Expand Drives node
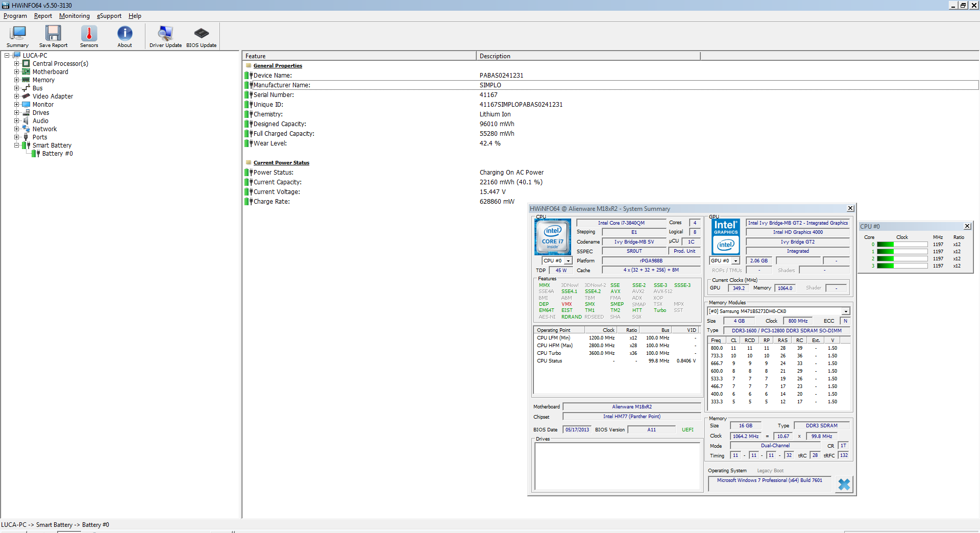980x533 pixels. pos(16,113)
